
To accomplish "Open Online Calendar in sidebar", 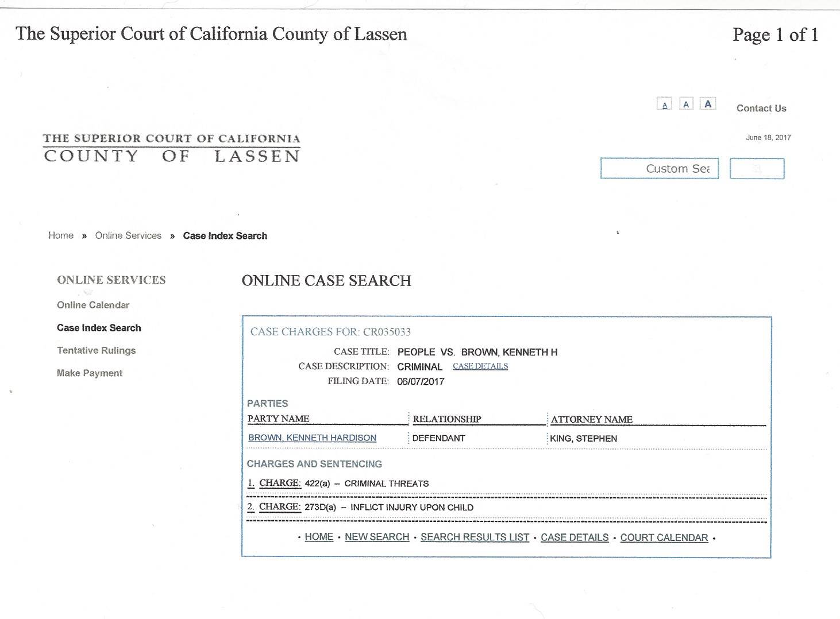I will point(93,305).
